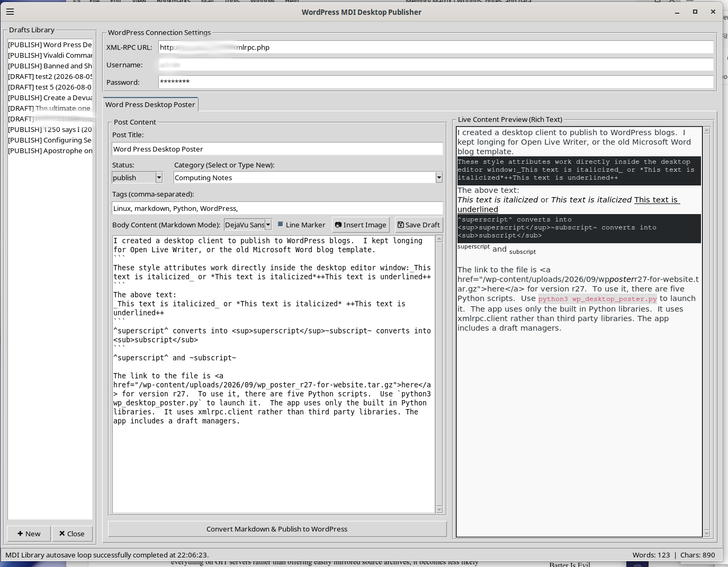This screenshot has height=567, width=728.
Task: Maximize the WordPress MDI Desktop Publisher window
Action: (695, 12)
